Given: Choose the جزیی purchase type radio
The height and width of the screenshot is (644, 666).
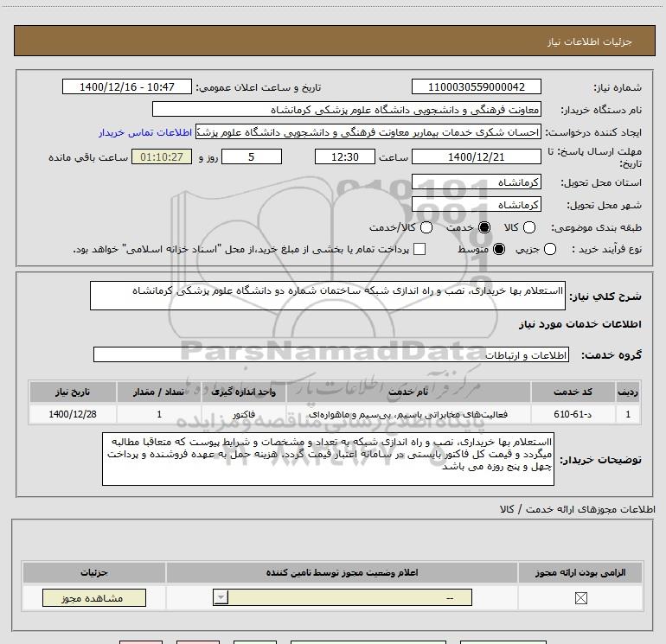Looking at the screenshot, I should coord(549,249).
